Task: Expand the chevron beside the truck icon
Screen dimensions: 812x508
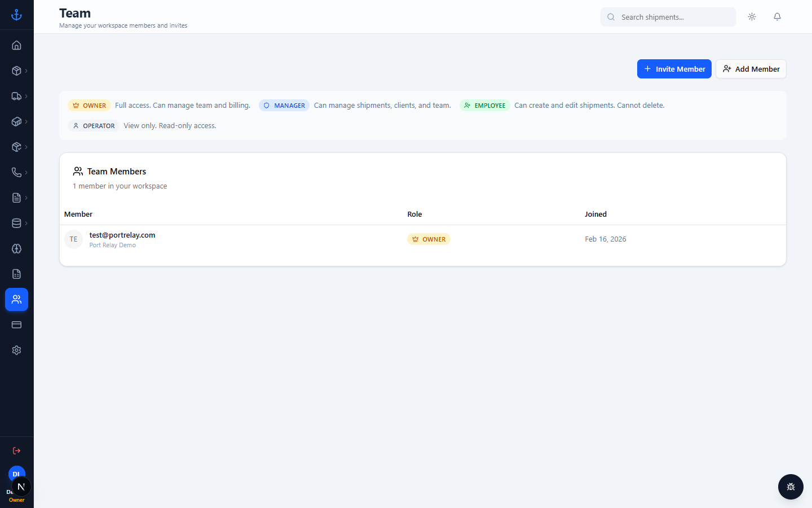Action: tap(26, 96)
